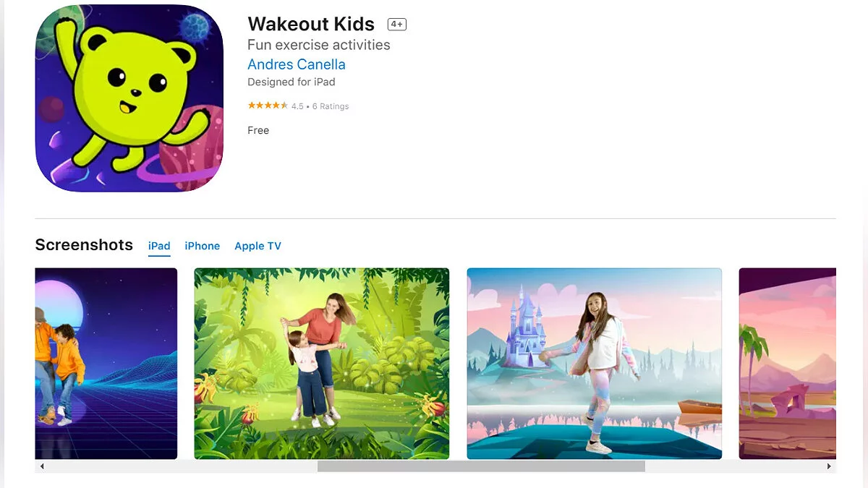
Task: Open the Andres Canella developer link
Action: tap(297, 64)
